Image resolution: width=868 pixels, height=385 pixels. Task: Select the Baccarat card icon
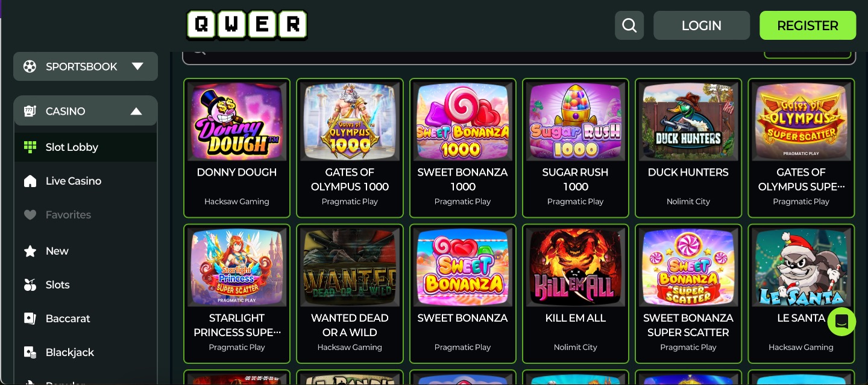click(30, 319)
